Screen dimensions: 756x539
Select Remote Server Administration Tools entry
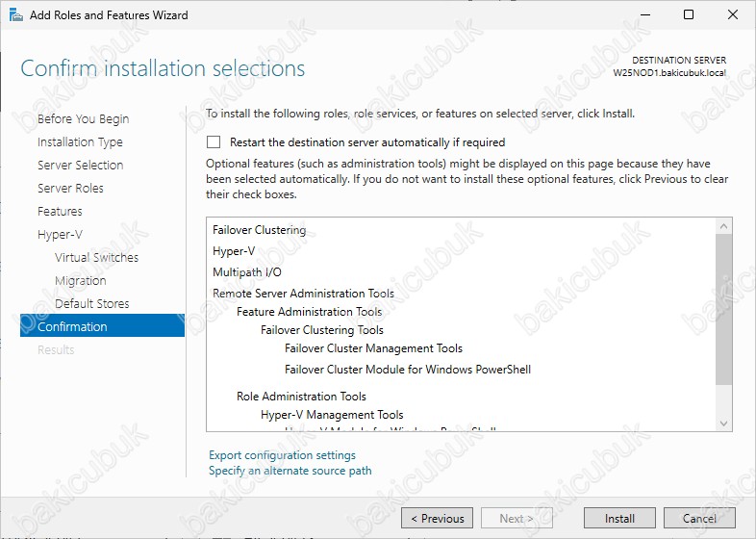point(303,294)
